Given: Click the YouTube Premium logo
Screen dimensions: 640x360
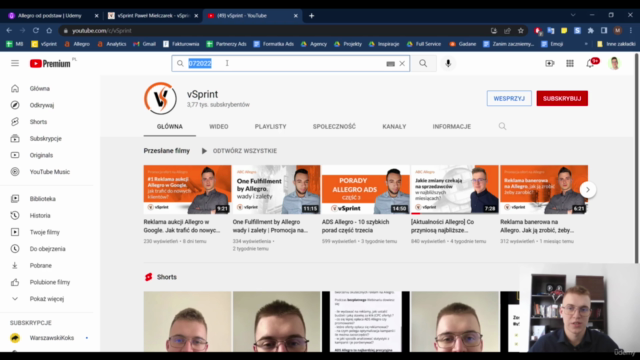Looking at the screenshot, I should (50, 63).
